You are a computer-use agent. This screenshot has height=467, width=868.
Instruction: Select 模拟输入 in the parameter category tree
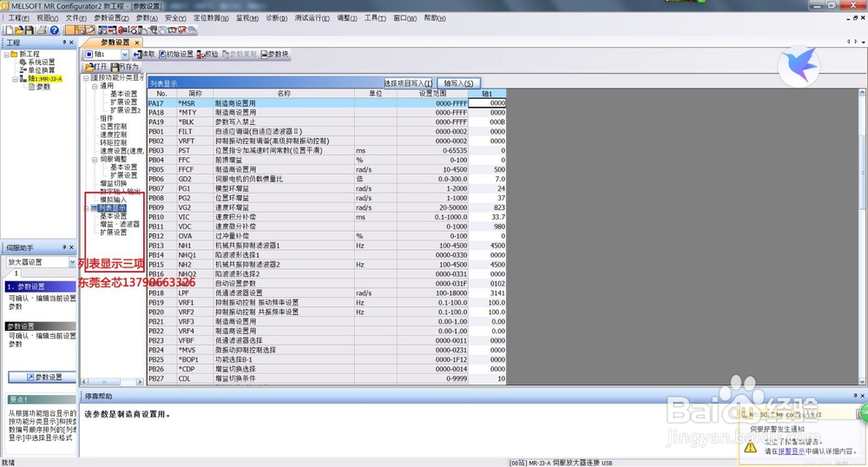(x=114, y=200)
